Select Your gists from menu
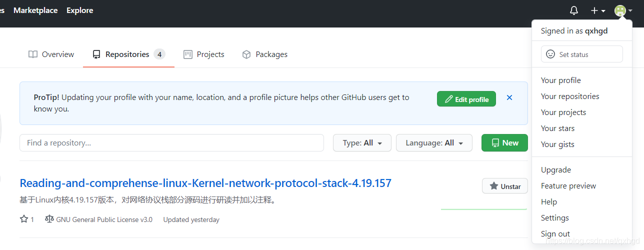This screenshot has width=644, height=250. coord(557,144)
